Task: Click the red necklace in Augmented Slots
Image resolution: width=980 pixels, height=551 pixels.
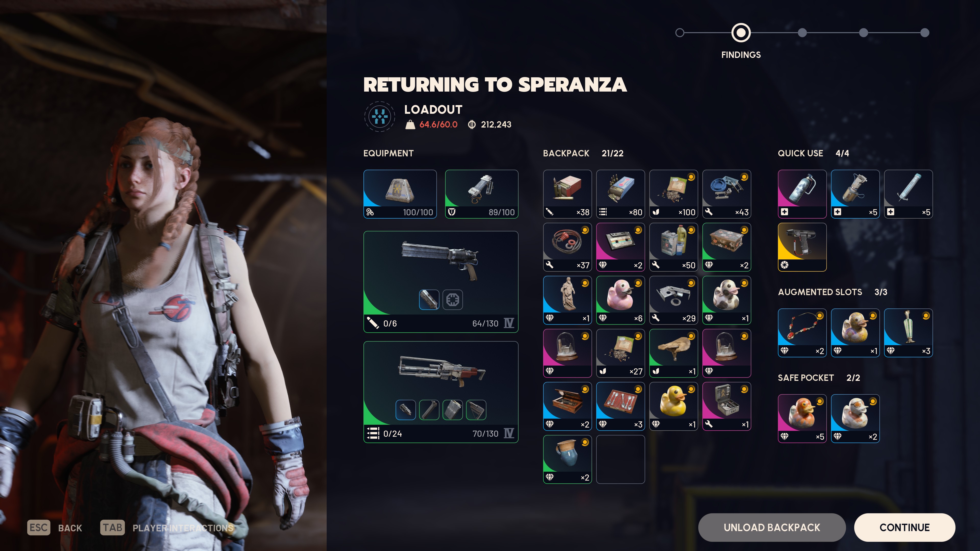Action: pyautogui.click(x=802, y=333)
